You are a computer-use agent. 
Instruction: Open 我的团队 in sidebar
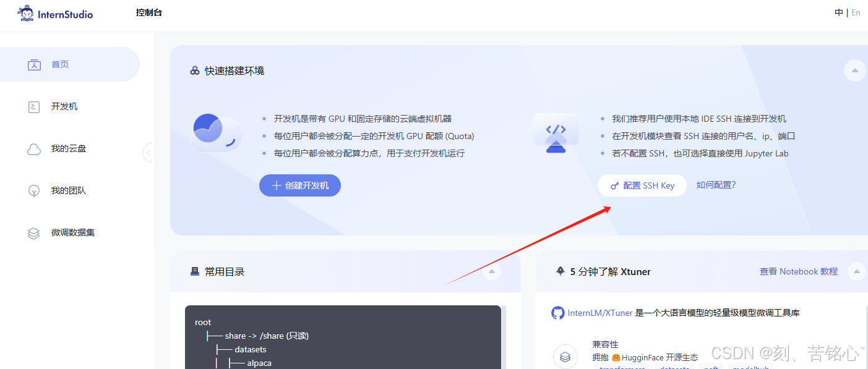click(x=69, y=190)
